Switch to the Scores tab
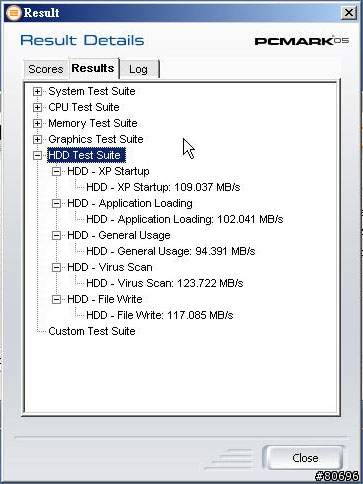 (x=46, y=69)
